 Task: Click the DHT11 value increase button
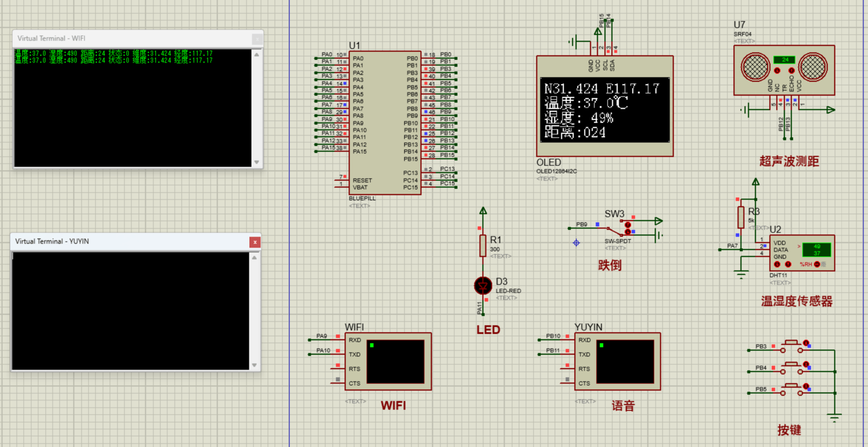788,264
